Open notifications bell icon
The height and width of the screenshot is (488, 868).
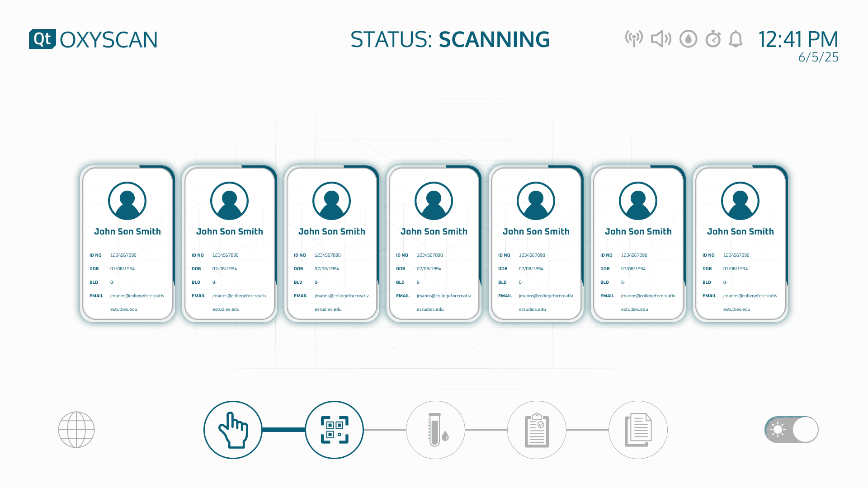coord(736,39)
